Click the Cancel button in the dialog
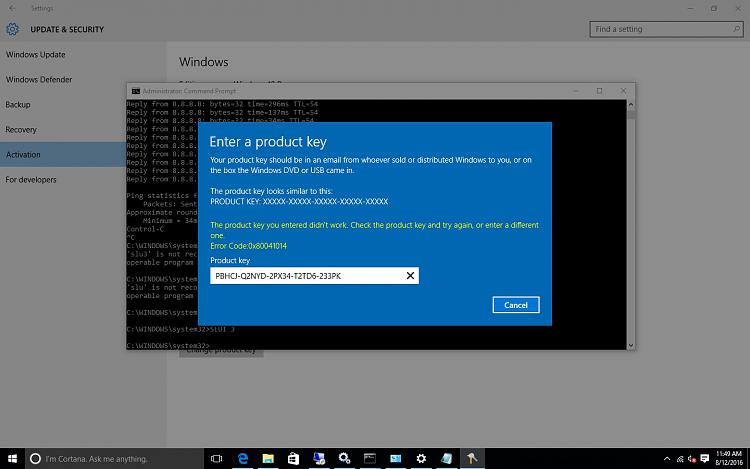 tap(516, 305)
